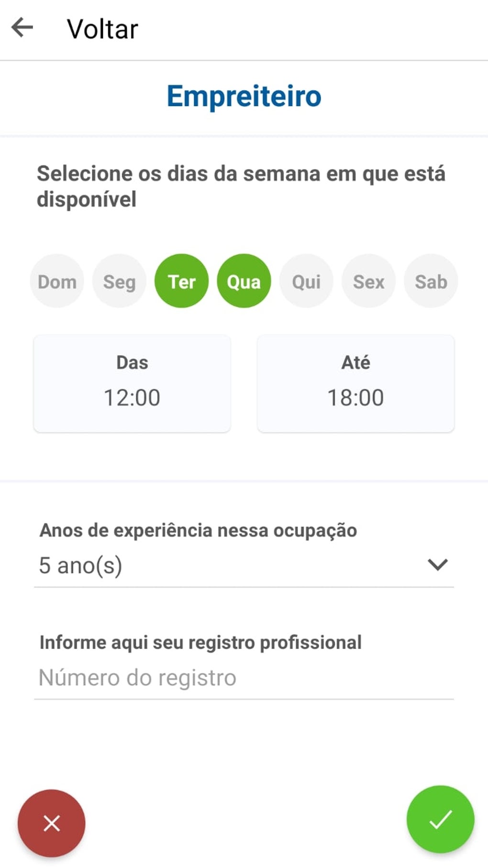Click the 5 ano(s) dropdown value
Image resolution: width=488 pixels, height=868 pixels.
tap(80, 565)
